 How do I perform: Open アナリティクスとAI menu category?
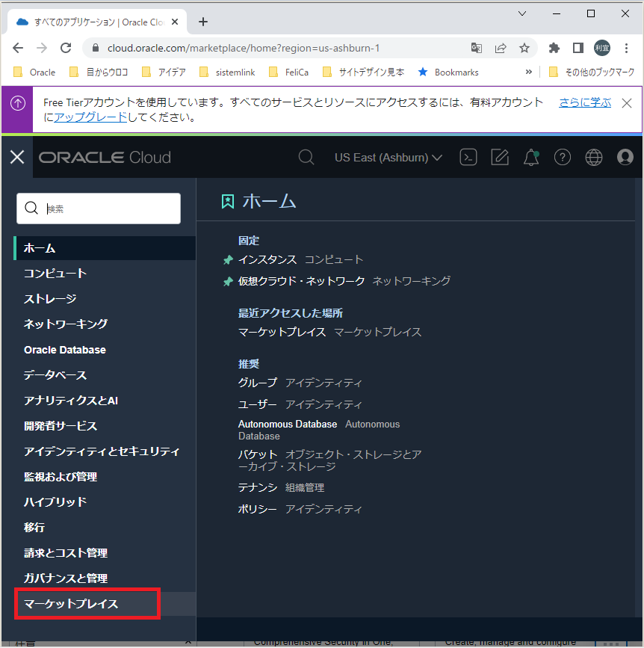pyautogui.click(x=71, y=401)
